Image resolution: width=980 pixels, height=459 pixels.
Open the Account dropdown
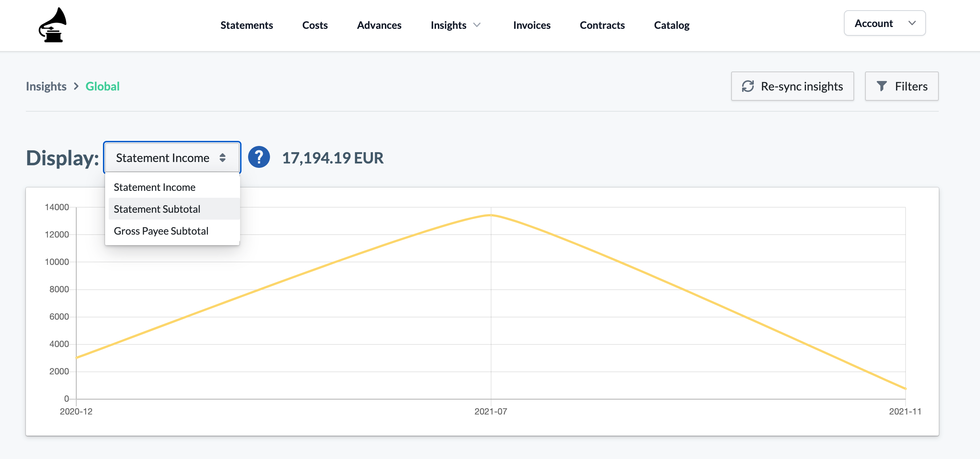click(x=884, y=23)
